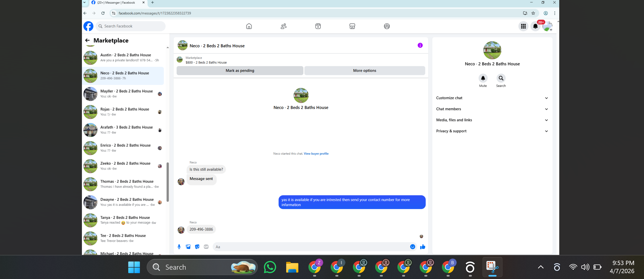
Task: Open Chrome tab search dropdown arrow
Action: coord(85,2)
